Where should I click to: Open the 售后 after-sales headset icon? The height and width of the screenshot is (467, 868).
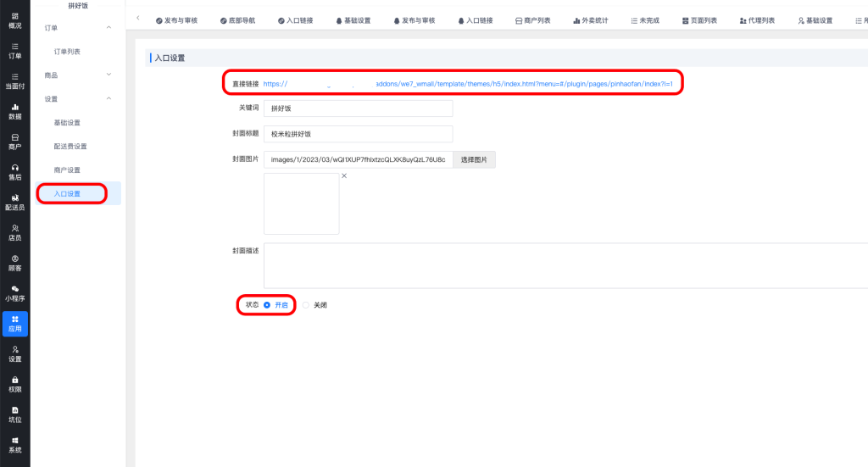click(x=14, y=172)
